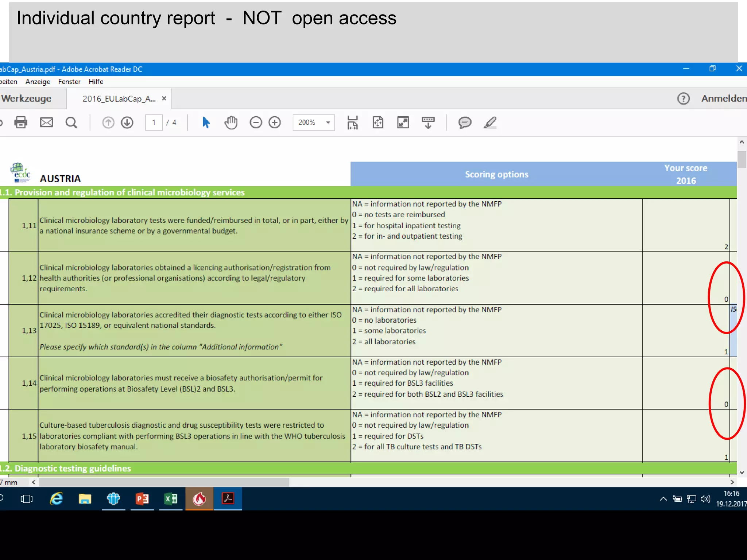Click the Scoring options column header
747x560 pixels.
[496, 174]
